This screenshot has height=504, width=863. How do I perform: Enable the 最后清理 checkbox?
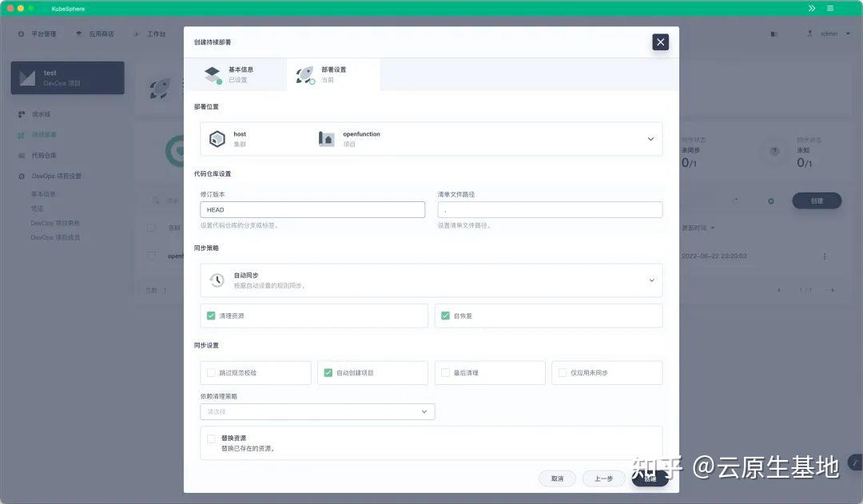pyautogui.click(x=446, y=372)
